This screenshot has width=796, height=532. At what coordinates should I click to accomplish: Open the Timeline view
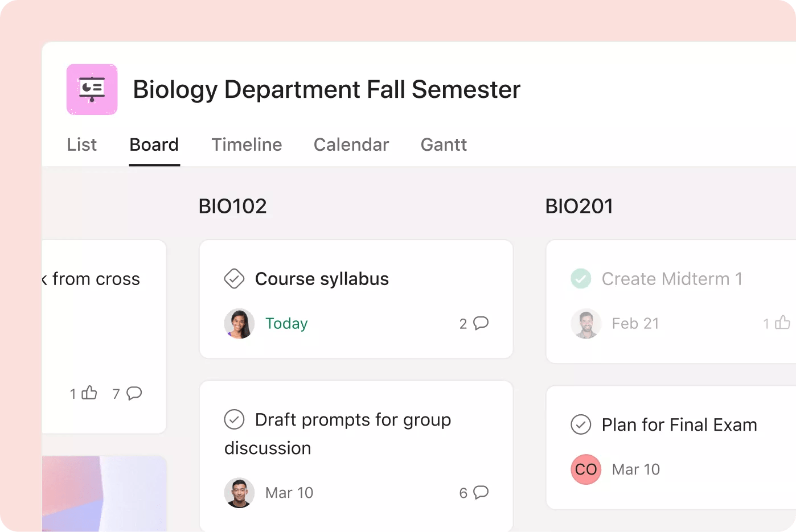tap(247, 145)
